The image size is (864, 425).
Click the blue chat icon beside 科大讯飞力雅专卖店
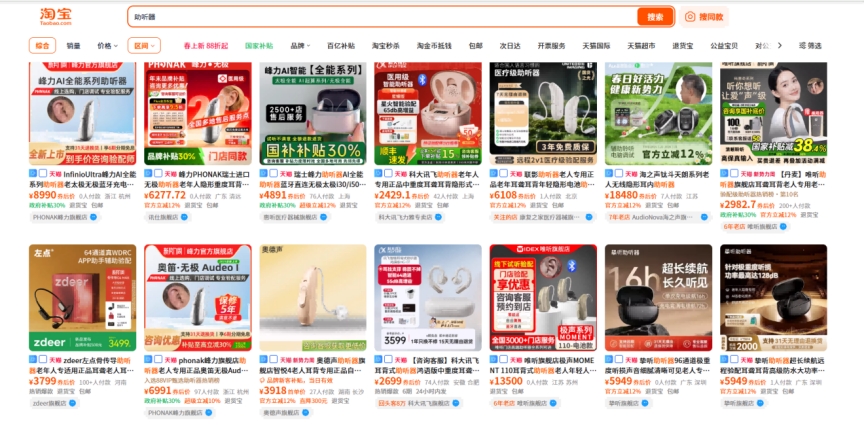coord(439,217)
